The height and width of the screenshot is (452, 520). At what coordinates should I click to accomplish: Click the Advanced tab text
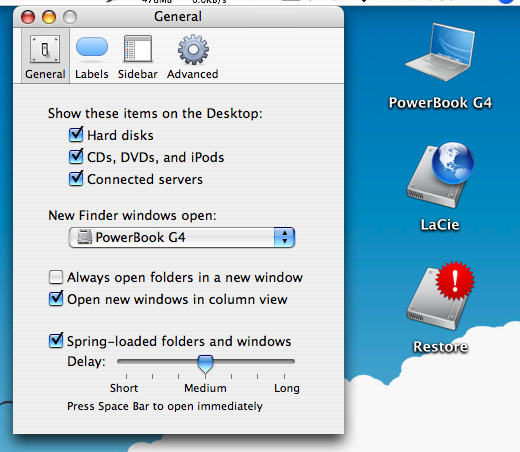193,74
